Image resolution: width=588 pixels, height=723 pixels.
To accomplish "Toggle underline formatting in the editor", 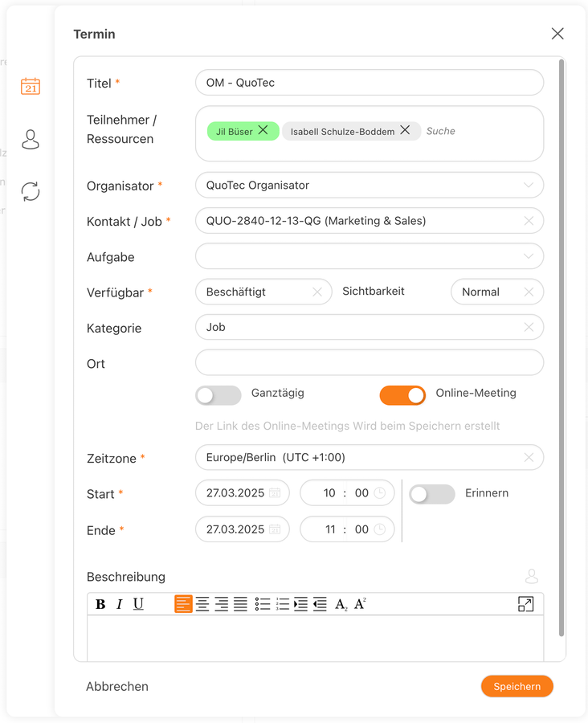I will [x=138, y=604].
